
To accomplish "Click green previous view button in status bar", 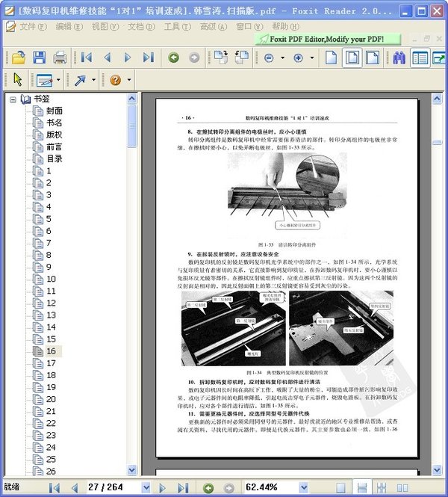I will [208, 488].
